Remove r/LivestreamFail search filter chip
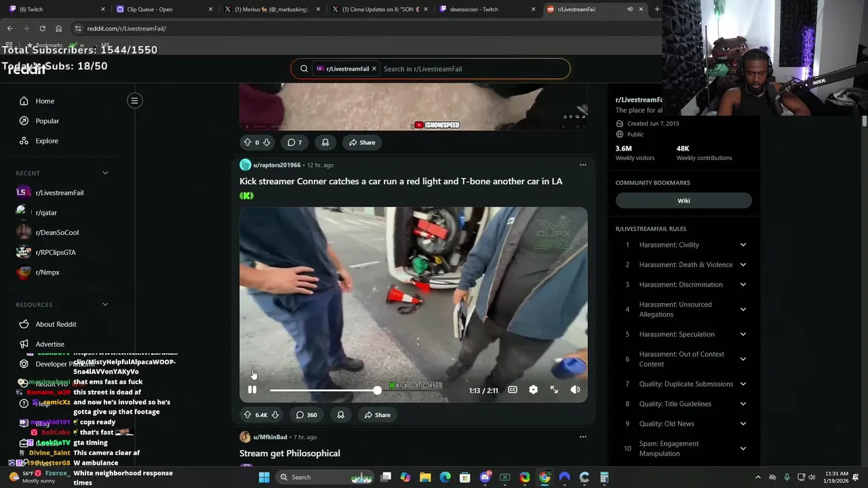Screen dimensions: 868x488 click(374, 68)
